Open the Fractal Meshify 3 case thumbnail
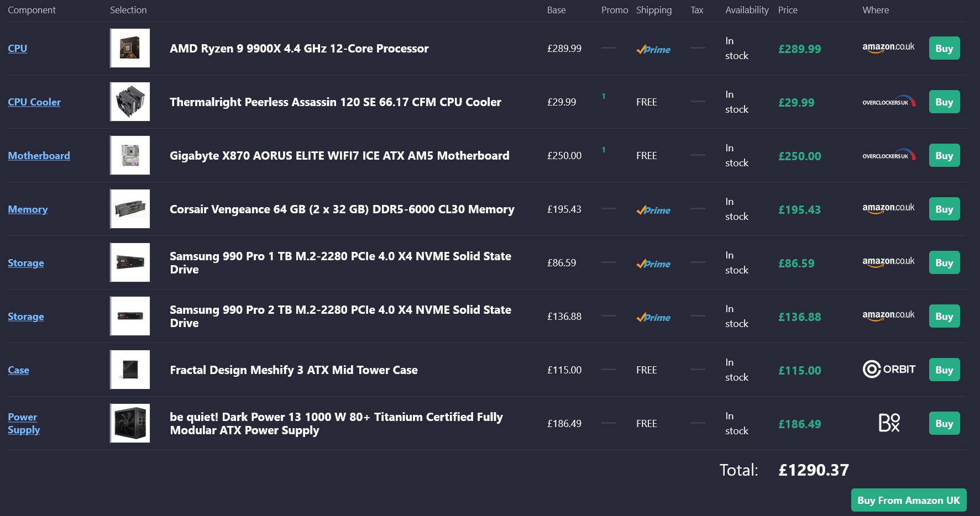The image size is (980, 516). click(x=130, y=370)
